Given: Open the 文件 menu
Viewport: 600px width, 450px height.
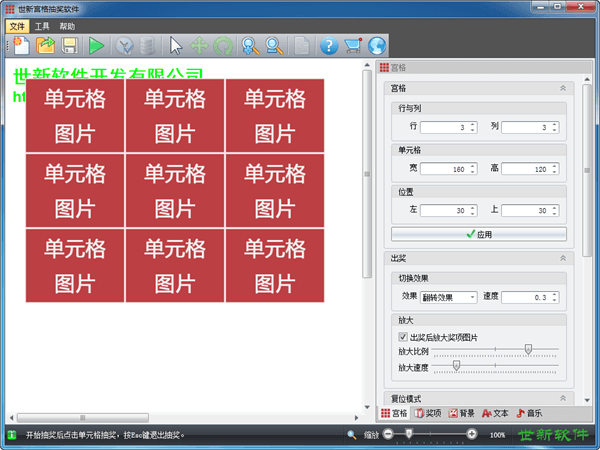Looking at the screenshot, I should [x=18, y=25].
